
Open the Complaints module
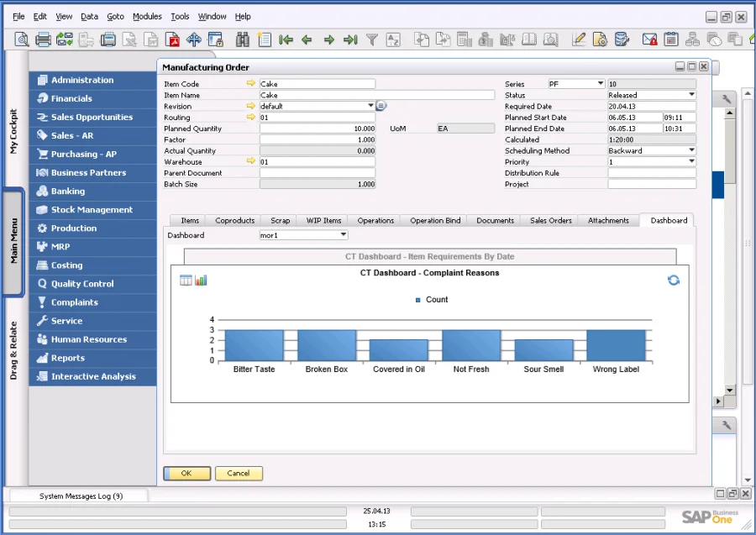click(92, 302)
